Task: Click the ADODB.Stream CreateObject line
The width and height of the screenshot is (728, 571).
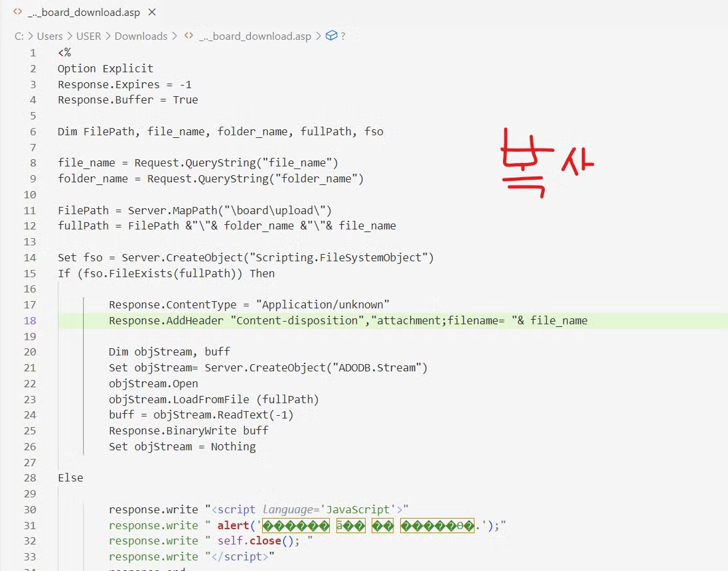Action: [268, 368]
